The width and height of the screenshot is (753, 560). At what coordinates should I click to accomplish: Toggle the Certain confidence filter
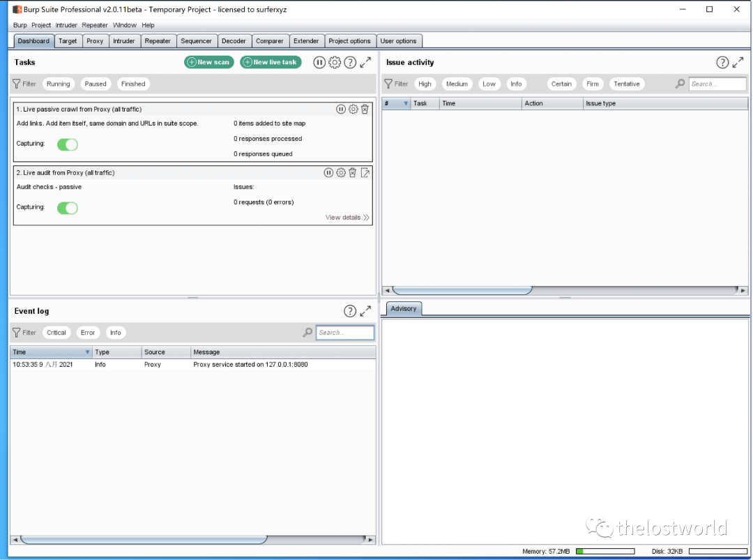(561, 84)
